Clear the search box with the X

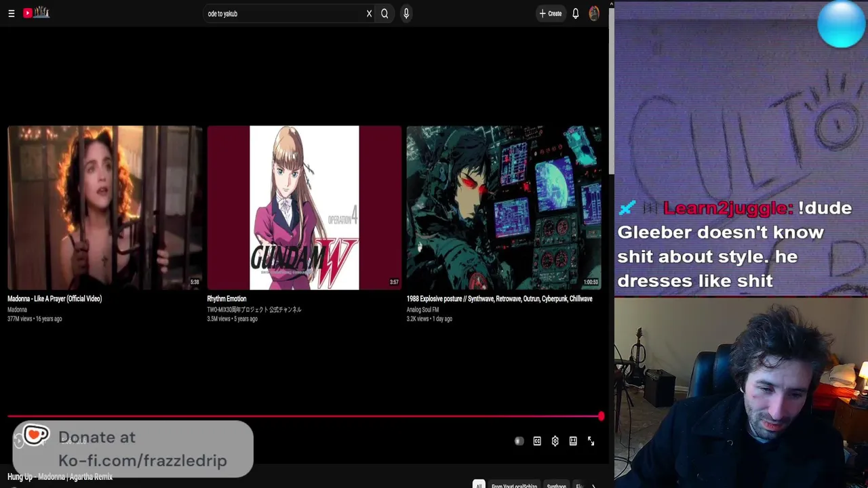[x=369, y=14]
